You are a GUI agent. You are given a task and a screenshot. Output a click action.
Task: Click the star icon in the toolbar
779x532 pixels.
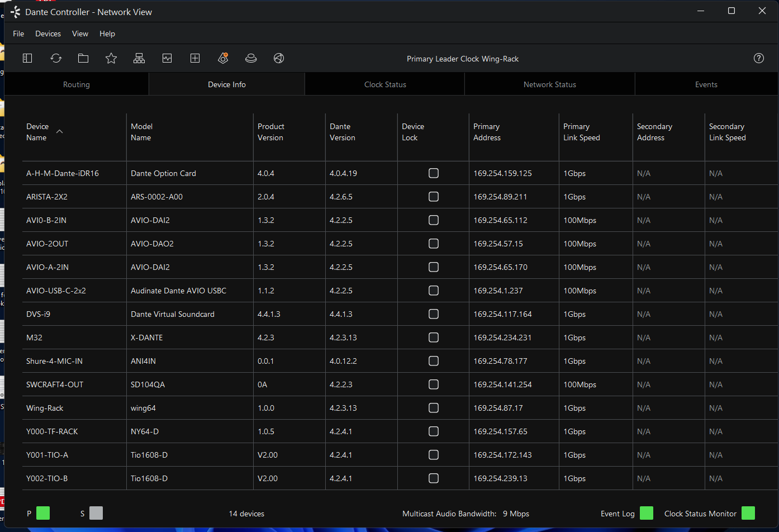pos(111,58)
